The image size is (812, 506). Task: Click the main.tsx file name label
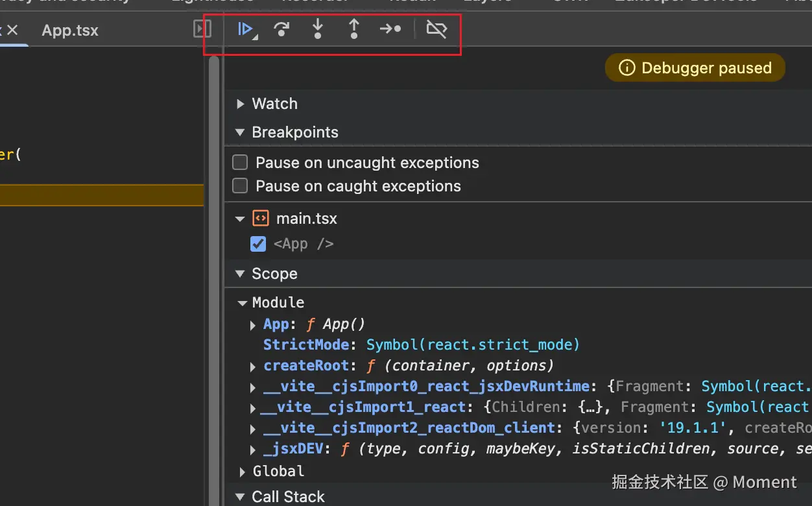tap(307, 219)
